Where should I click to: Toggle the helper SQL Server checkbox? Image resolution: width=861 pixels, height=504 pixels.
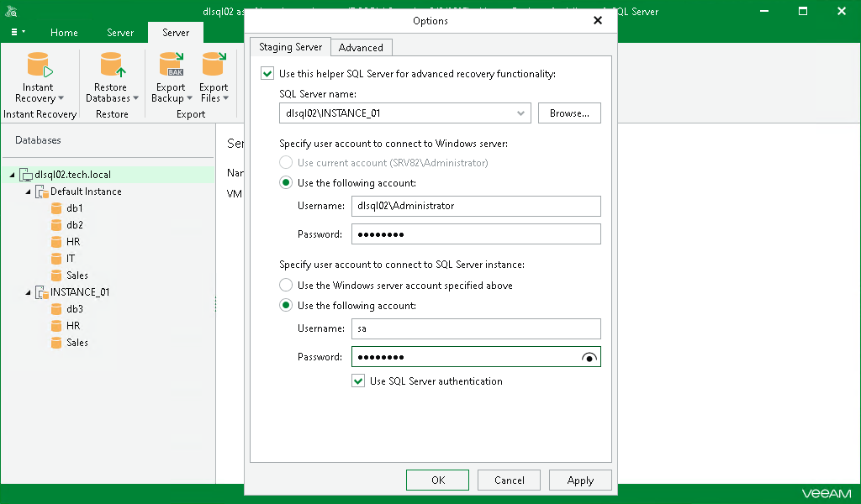coord(267,74)
